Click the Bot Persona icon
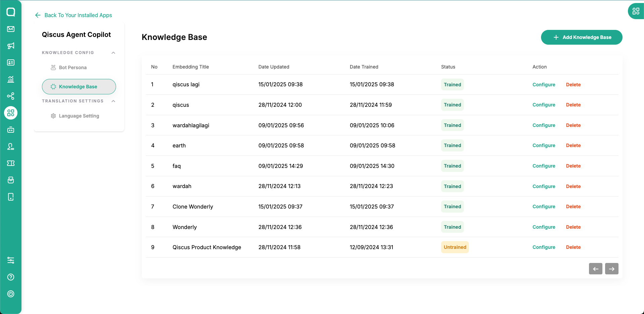The height and width of the screenshot is (314, 644). point(53,68)
